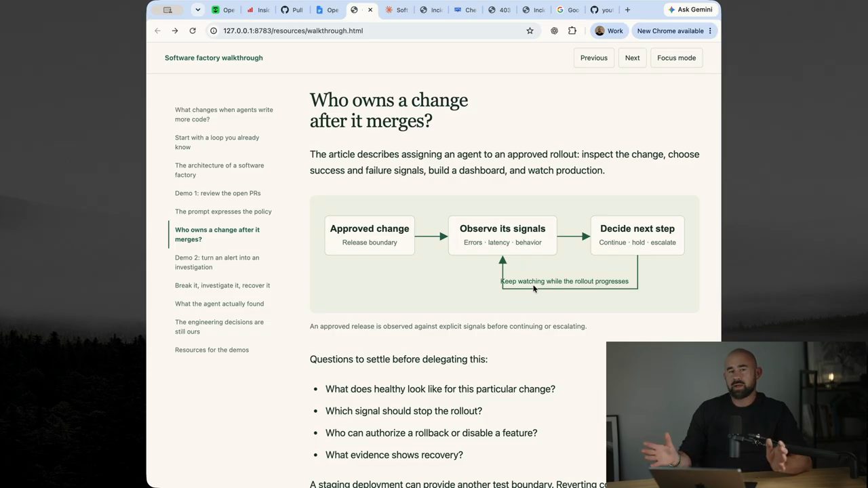
Task: Click the browser forward arrow
Action: [x=175, y=30]
